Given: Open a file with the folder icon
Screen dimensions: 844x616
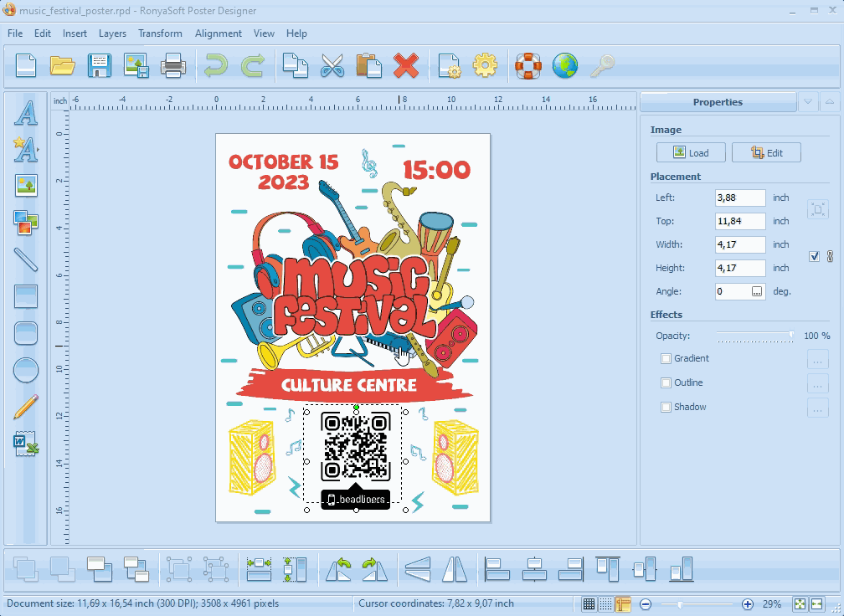Looking at the screenshot, I should (63, 65).
